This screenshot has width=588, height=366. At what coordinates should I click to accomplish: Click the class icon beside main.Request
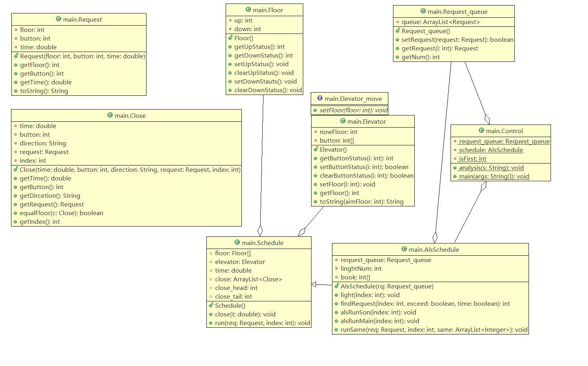click(x=58, y=19)
